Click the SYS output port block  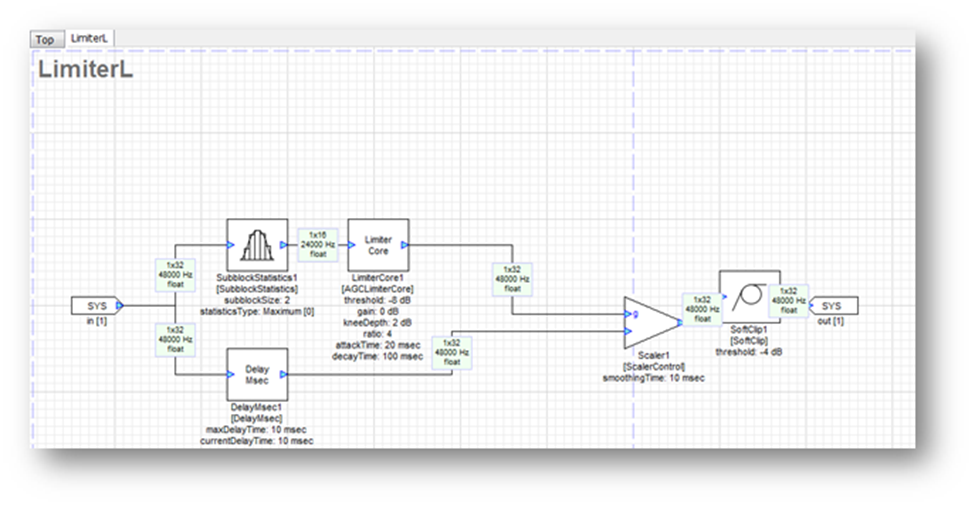[x=832, y=304]
